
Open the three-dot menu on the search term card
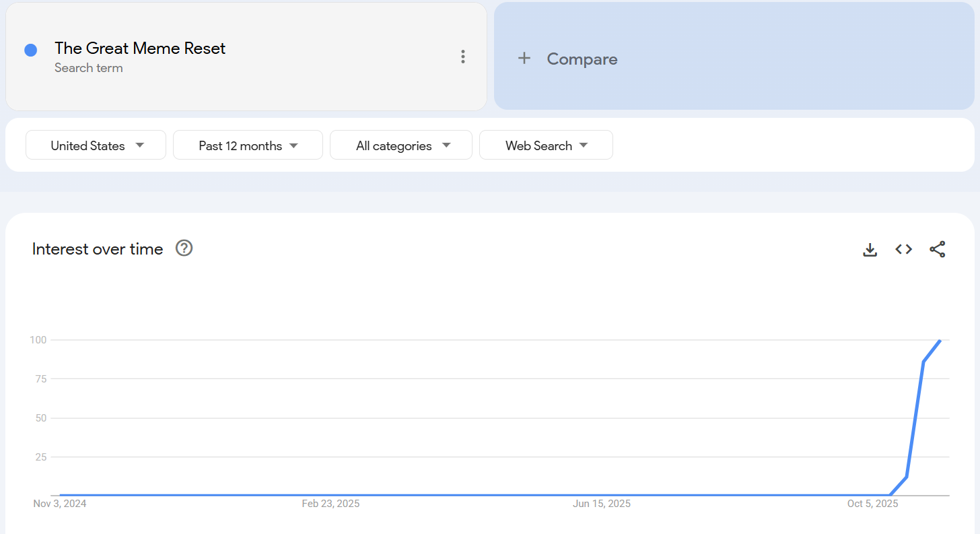(463, 57)
